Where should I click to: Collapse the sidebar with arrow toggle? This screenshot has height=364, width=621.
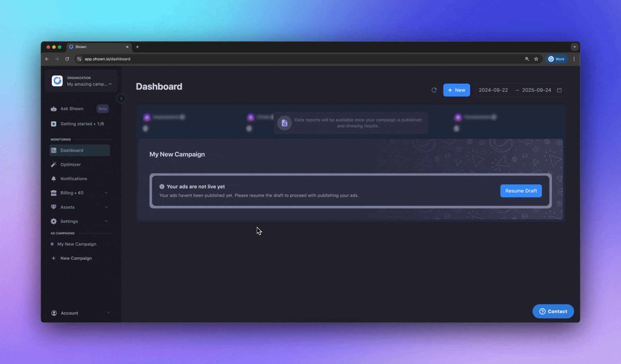[121, 98]
